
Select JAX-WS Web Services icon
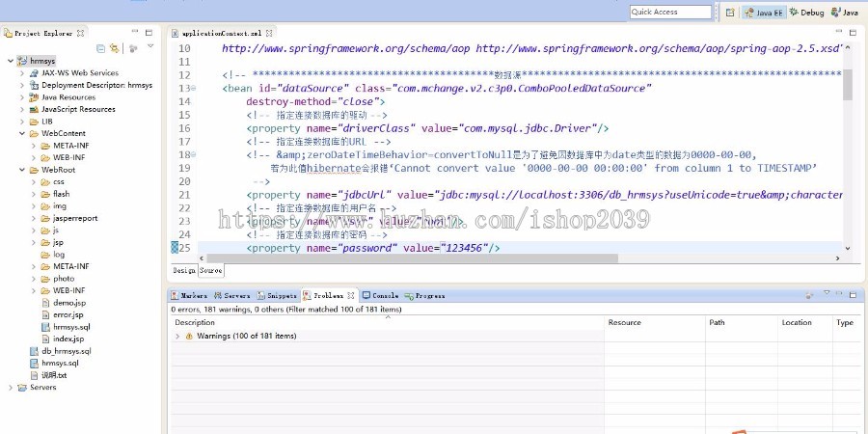pyautogui.click(x=34, y=73)
